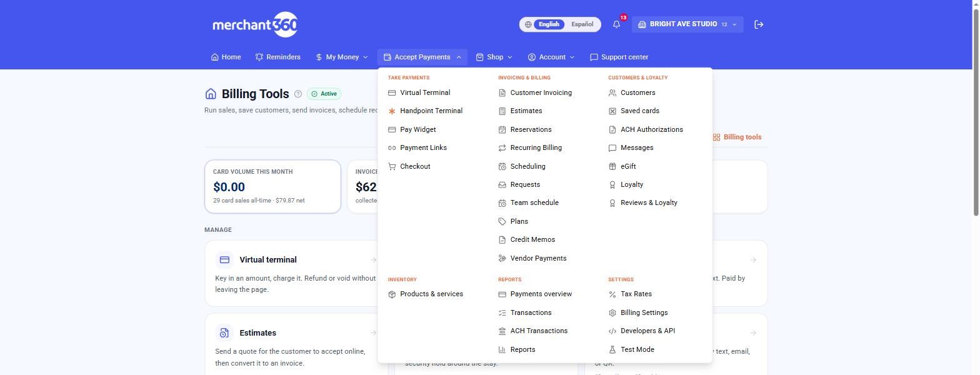Image resolution: width=980 pixels, height=375 pixels.
Task: Switch language to Español
Action: coord(582,24)
